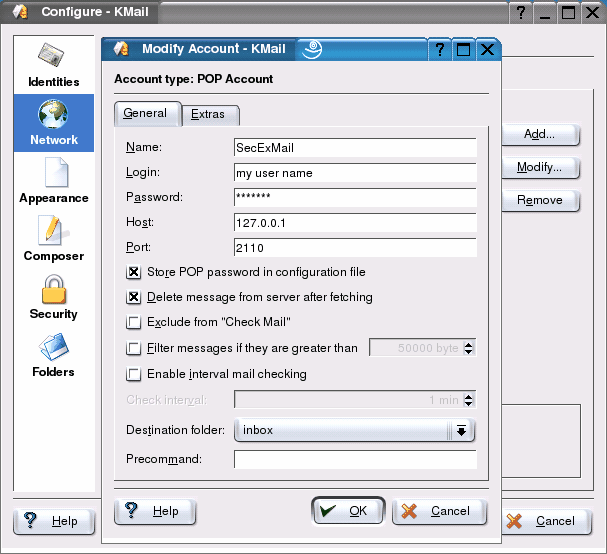Increase the 1 min check interval
The image size is (607, 554).
click(468, 396)
